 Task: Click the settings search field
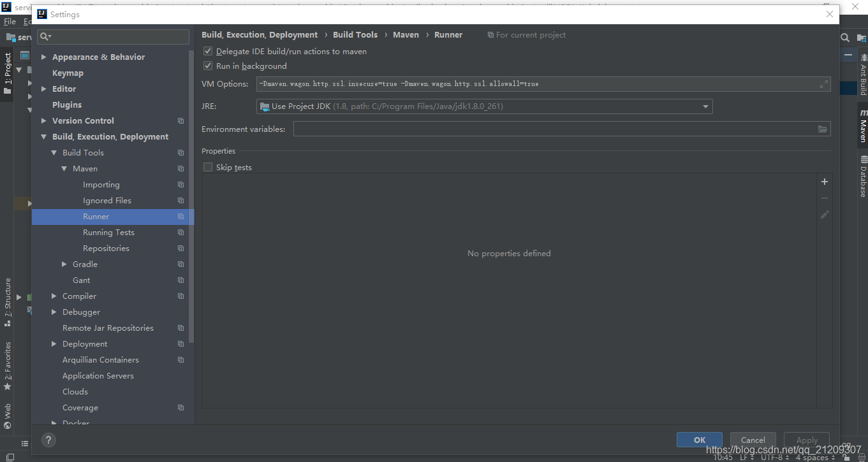(x=113, y=36)
